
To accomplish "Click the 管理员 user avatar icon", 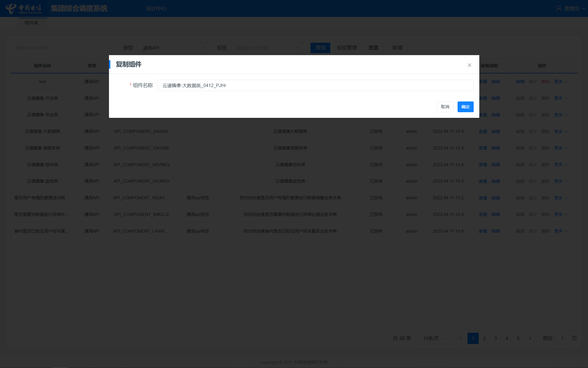I will click(559, 8).
